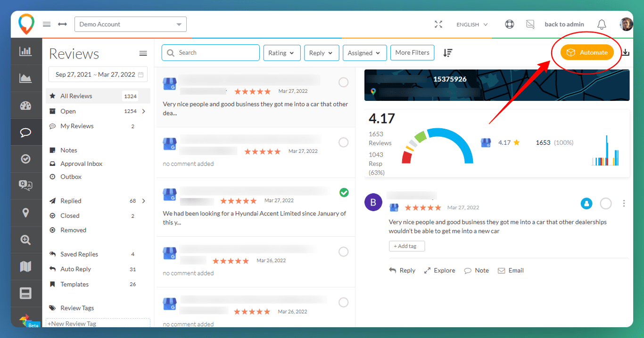Select the circle on the first Mar 26 review
The height and width of the screenshot is (338, 644).
(344, 252)
